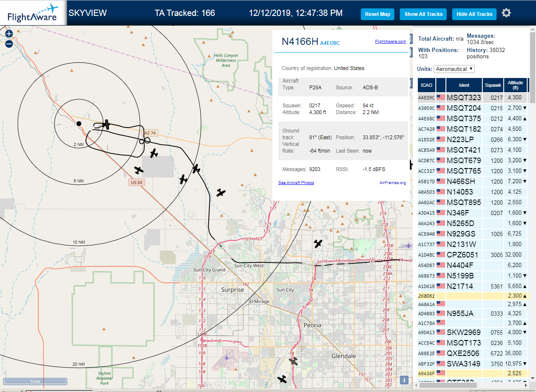Click the US flag in the SWA3149 row
The image size is (536, 392).
point(441,364)
